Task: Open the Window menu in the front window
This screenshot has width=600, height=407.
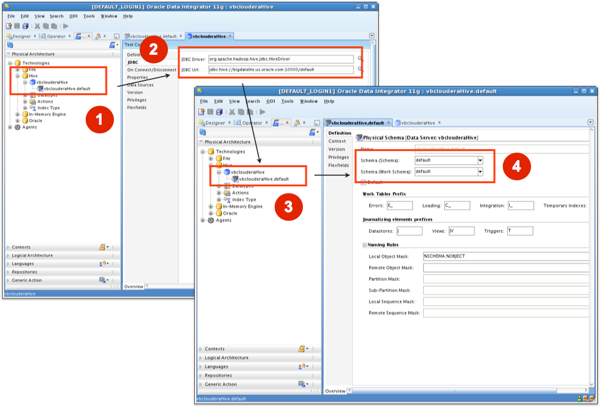Action: tap(308, 101)
